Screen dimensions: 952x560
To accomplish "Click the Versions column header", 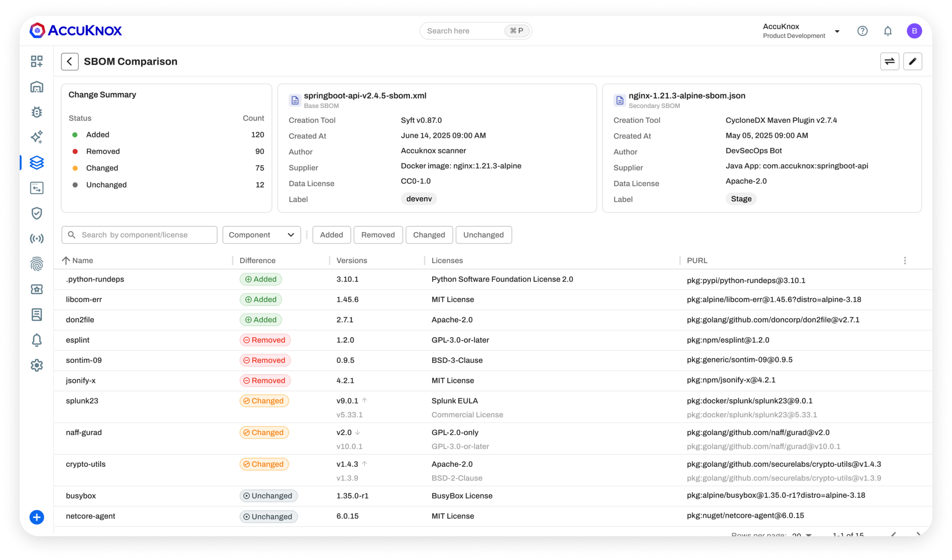I will pos(352,260).
